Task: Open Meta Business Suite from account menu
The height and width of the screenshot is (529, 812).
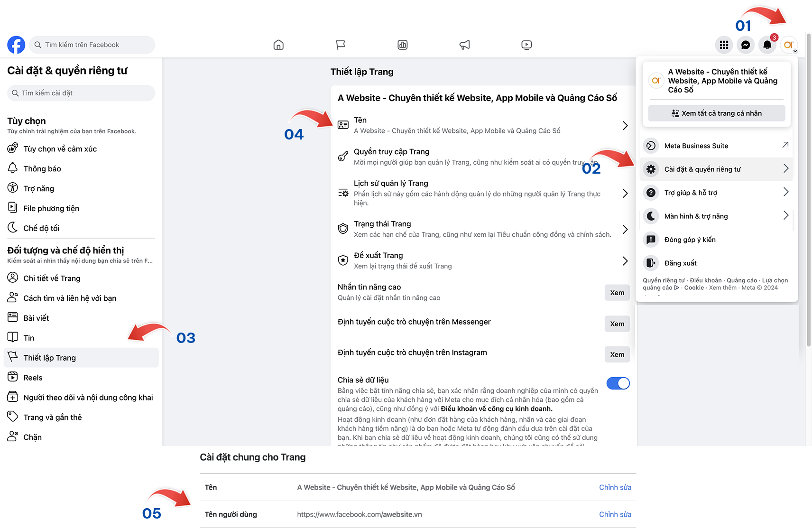Action: click(696, 146)
